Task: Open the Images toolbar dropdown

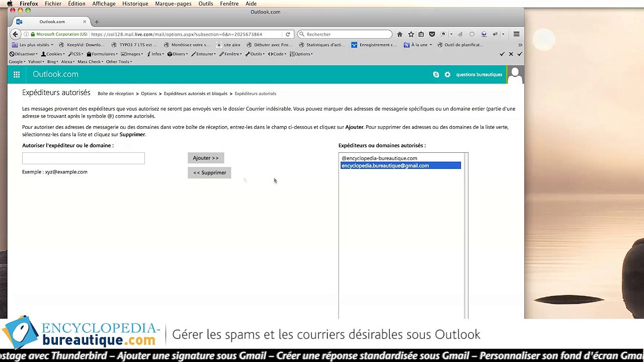Action: [132, 54]
